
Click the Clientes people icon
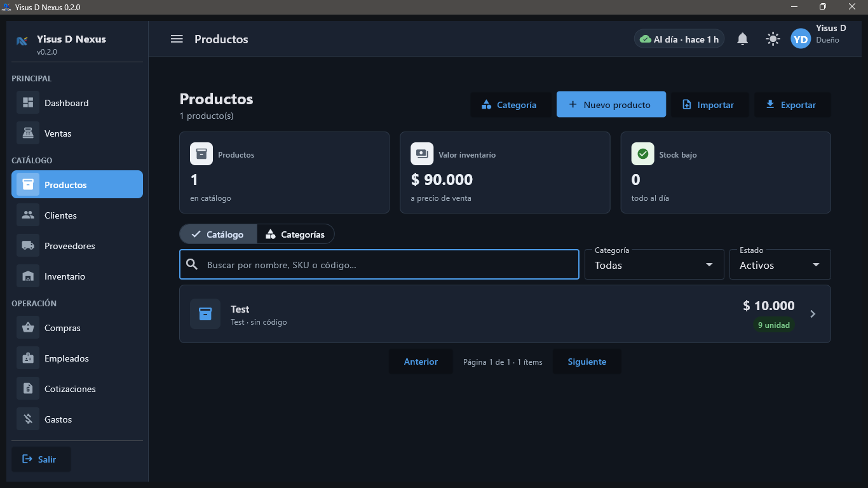(28, 215)
